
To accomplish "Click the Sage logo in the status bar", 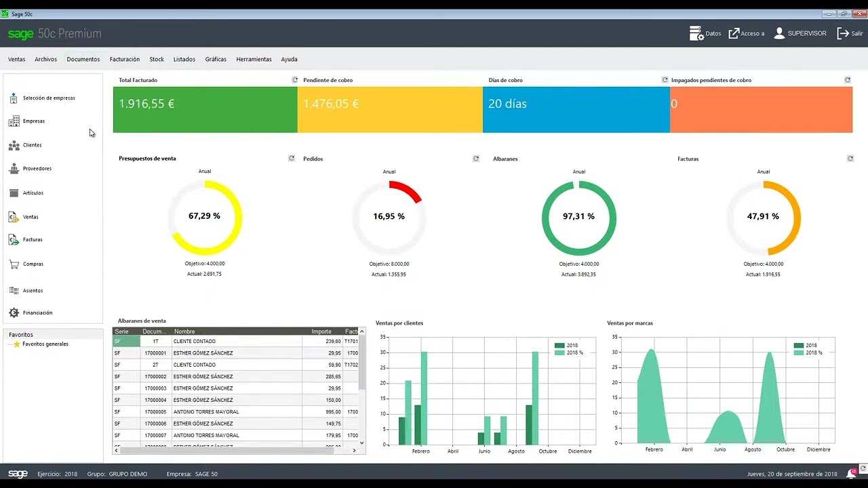I will (18, 474).
